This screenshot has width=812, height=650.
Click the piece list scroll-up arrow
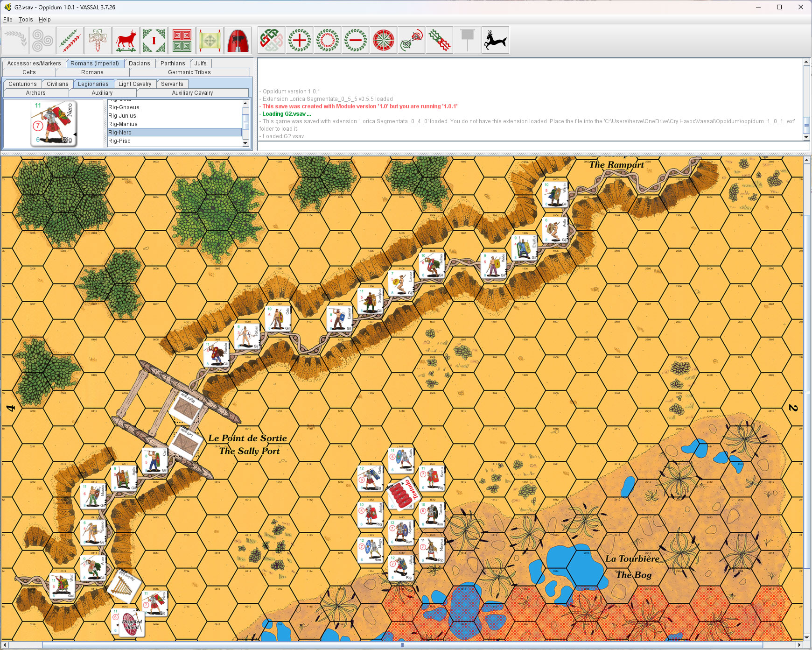245,103
